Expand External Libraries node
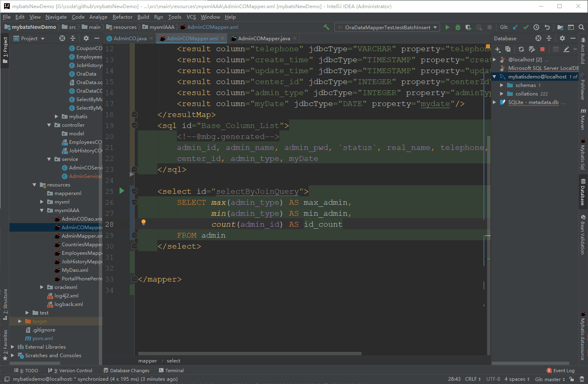Image resolution: width=588 pixels, height=384 pixels. (x=13, y=347)
